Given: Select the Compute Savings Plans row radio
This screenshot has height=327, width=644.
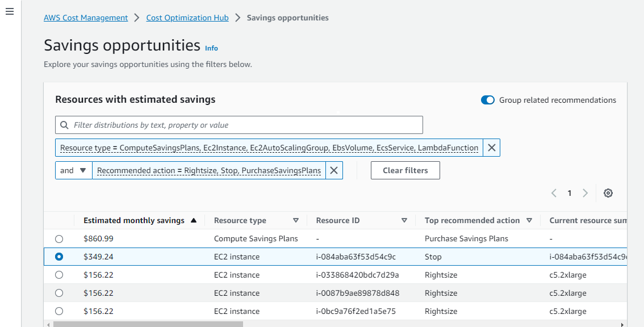Looking at the screenshot, I should (x=59, y=238).
